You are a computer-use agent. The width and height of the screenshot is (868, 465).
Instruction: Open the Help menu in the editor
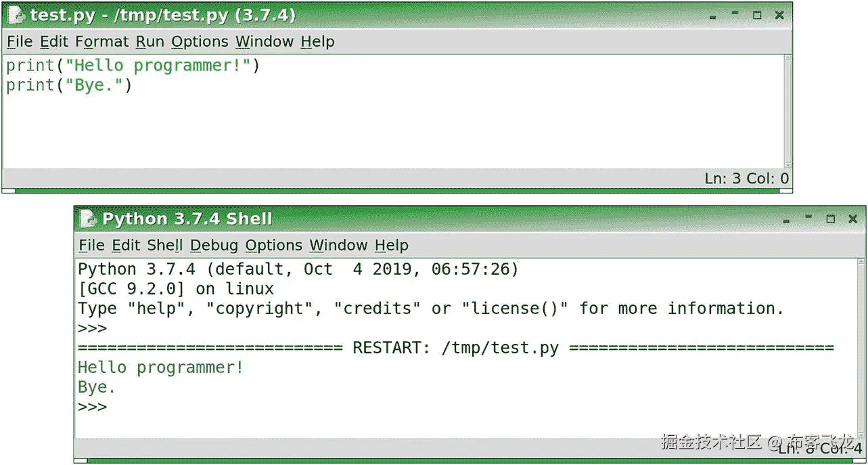317,42
